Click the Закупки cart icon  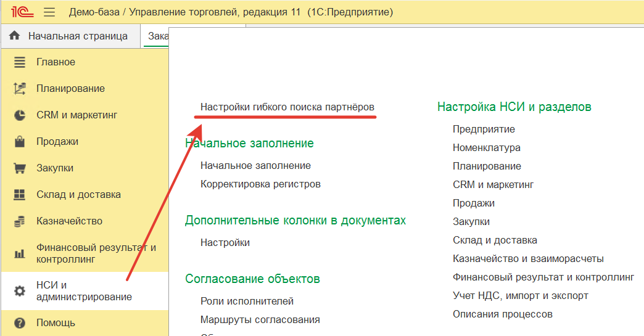(x=20, y=168)
